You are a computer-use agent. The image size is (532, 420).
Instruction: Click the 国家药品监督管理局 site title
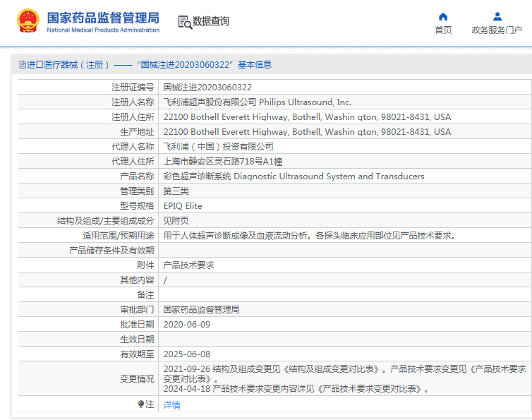(x=103, y=18)
